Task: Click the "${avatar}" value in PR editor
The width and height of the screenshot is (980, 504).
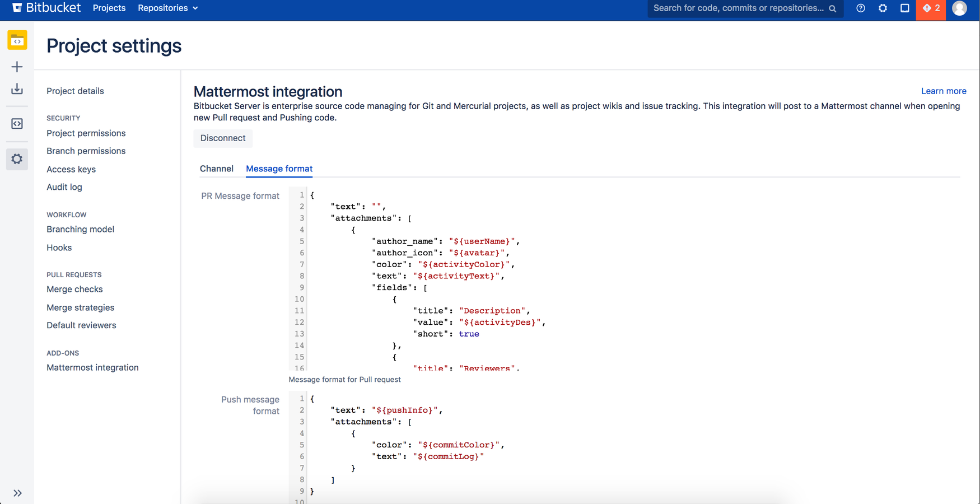Action: point(477,253)
